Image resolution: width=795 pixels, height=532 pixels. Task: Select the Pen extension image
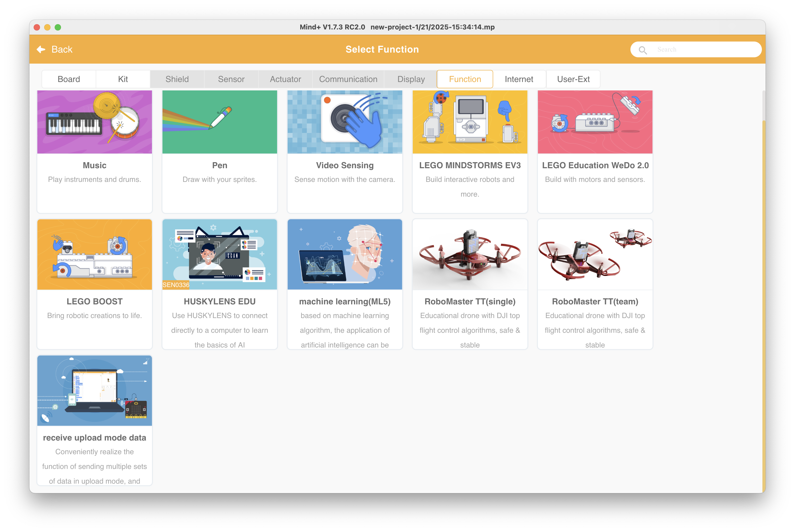coord(220,122)
